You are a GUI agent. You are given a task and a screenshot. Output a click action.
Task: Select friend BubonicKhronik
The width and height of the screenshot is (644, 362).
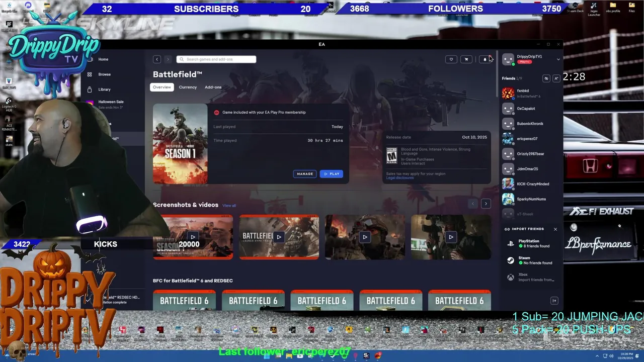point(530,124)
